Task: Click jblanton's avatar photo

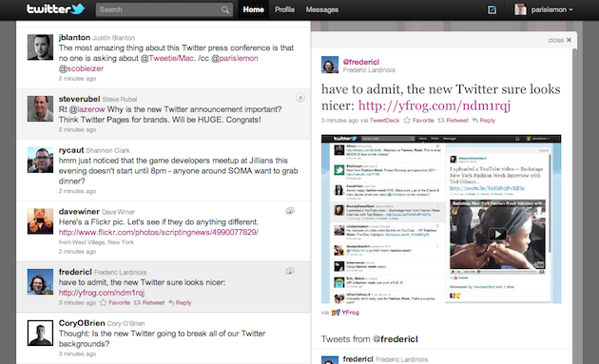Action: (40, 48)
